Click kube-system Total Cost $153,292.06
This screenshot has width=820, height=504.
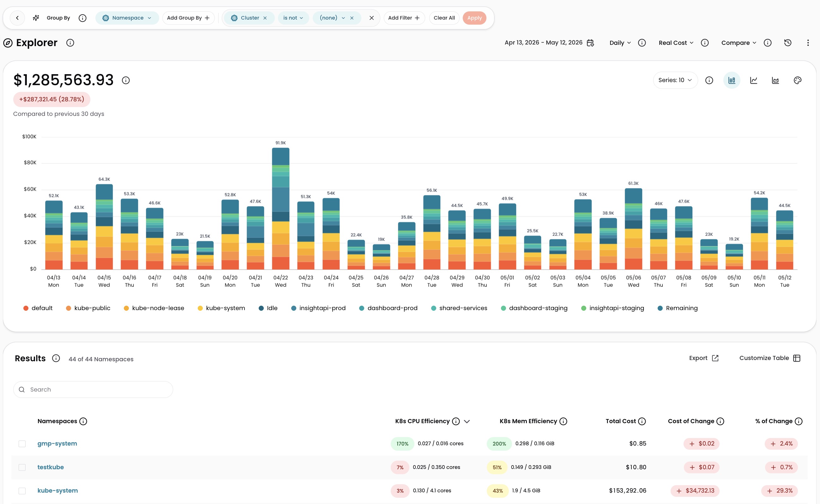pyautogui.click(x=627, y=491)
